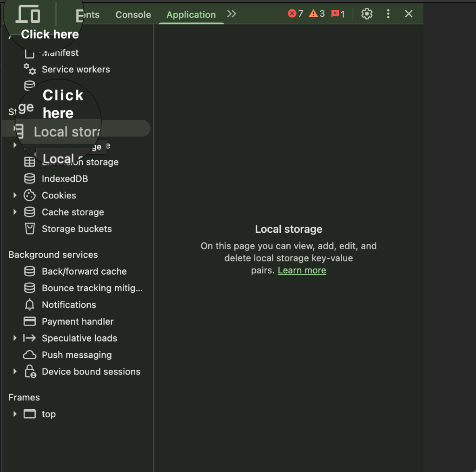This screenshot has height=472, width=476.
Task: Open Bounce tracking mitigations item
Action: click(x=92, y=288)
